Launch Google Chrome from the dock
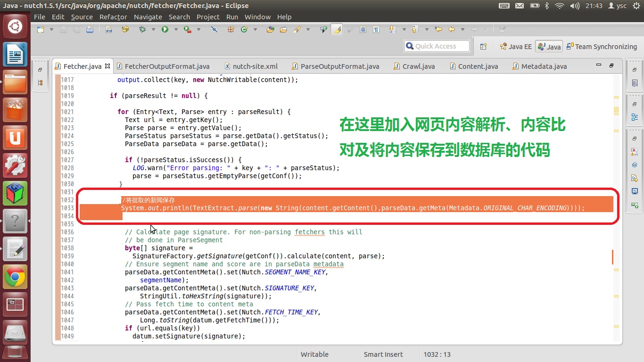The width and height of the screenshot is (644, 362). point(15,277)
